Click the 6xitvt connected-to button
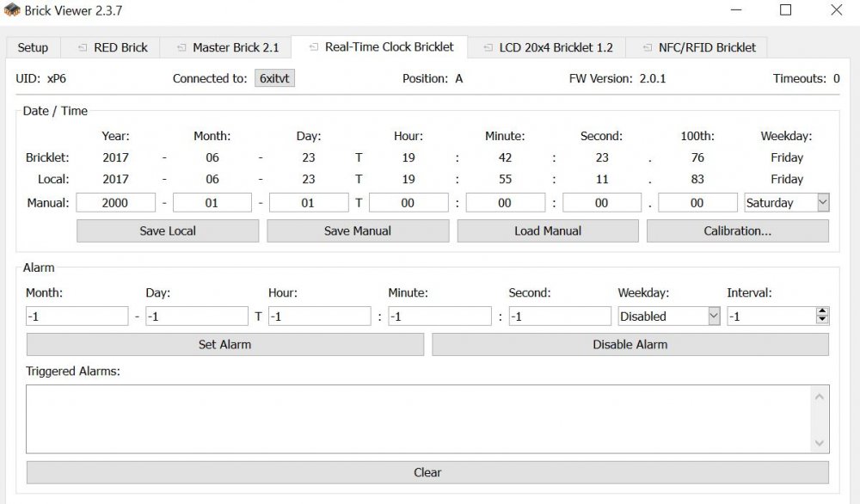Image resolution: width=860 pixels, height=504 pixels. [x=275, y=79]
